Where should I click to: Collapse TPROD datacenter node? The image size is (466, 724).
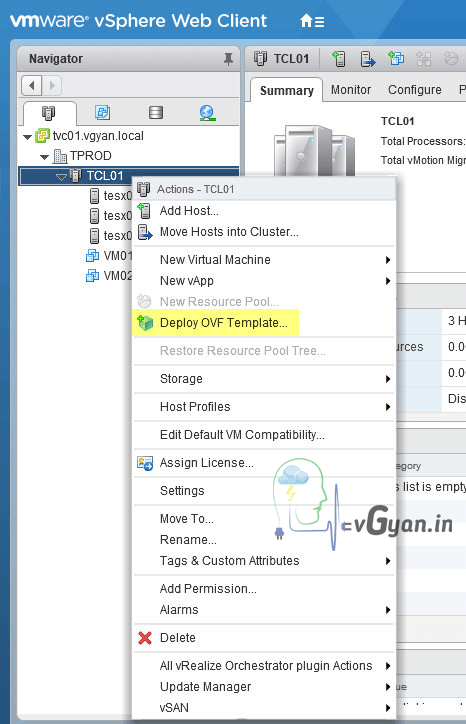pyautogui.click(x=45, y=157)
